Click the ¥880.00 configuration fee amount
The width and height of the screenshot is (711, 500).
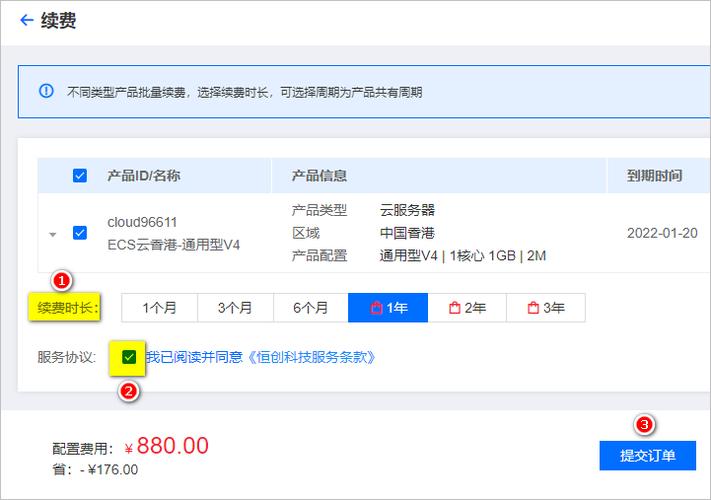(166, 446)
